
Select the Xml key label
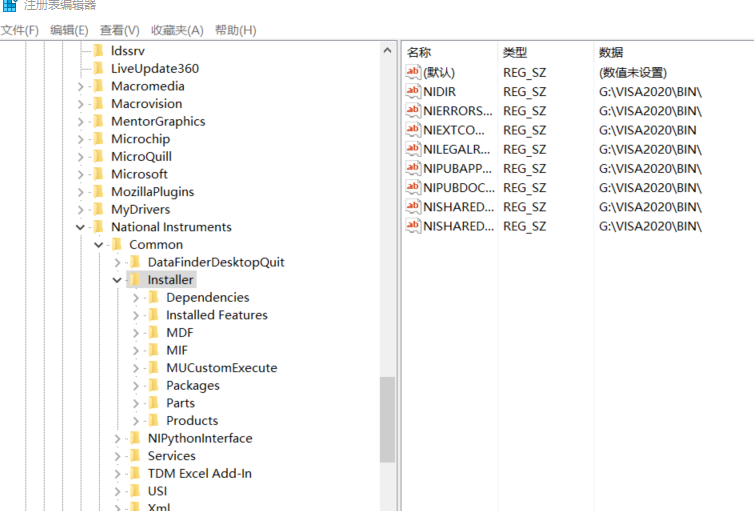coord(159,507)
